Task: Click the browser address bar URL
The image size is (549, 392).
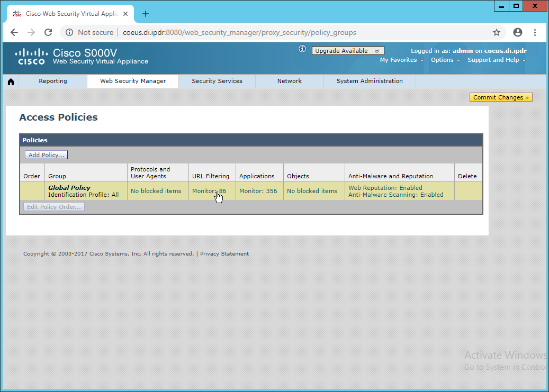Action: [239, 33]
